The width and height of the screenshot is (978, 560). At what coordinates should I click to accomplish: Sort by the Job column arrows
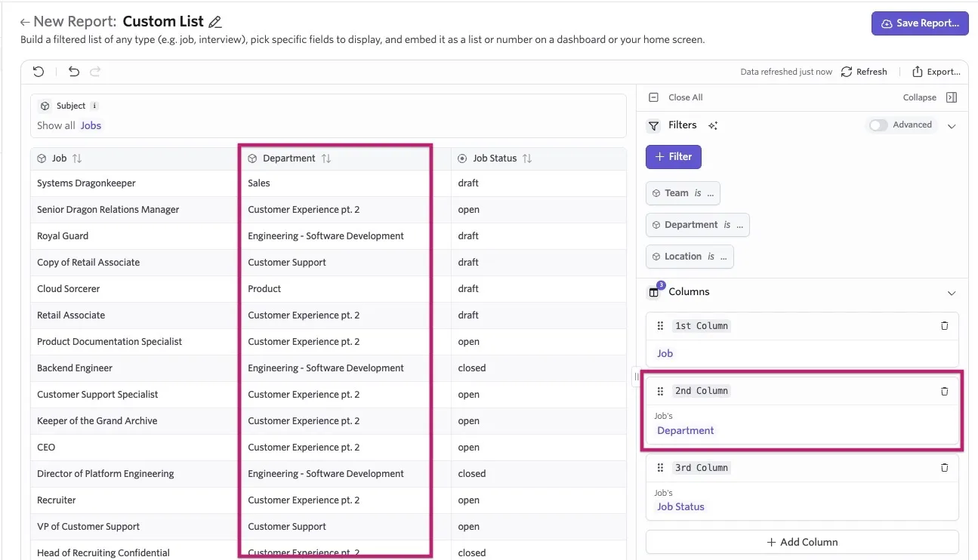77,158
